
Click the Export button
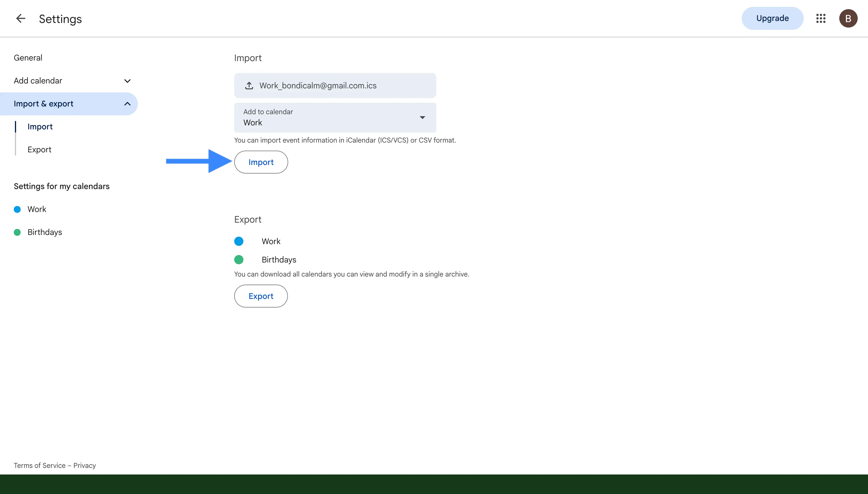click(x=261, y=296)
